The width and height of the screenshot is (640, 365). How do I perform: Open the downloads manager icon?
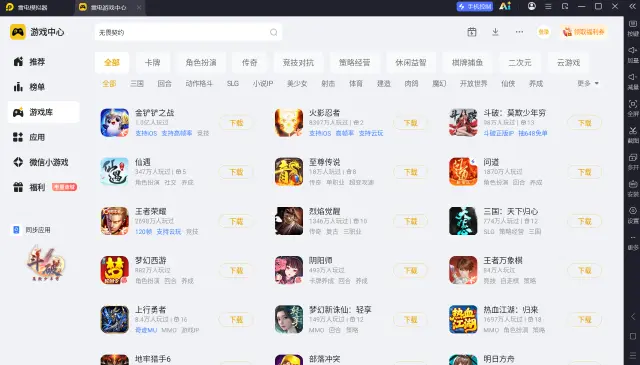[495, 32]
